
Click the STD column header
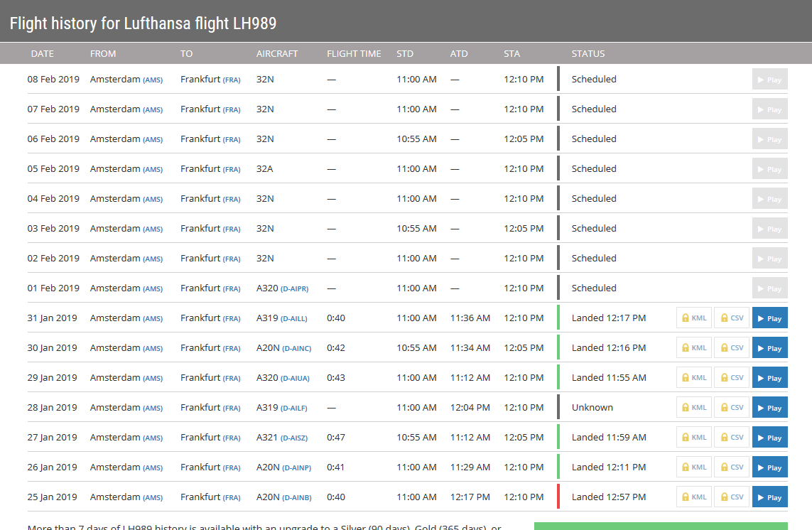(405, 53)
